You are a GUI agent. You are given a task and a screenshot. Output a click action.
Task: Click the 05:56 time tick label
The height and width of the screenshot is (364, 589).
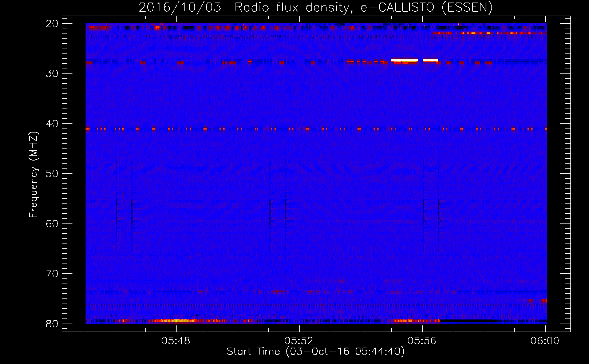[x=422, y=341]
